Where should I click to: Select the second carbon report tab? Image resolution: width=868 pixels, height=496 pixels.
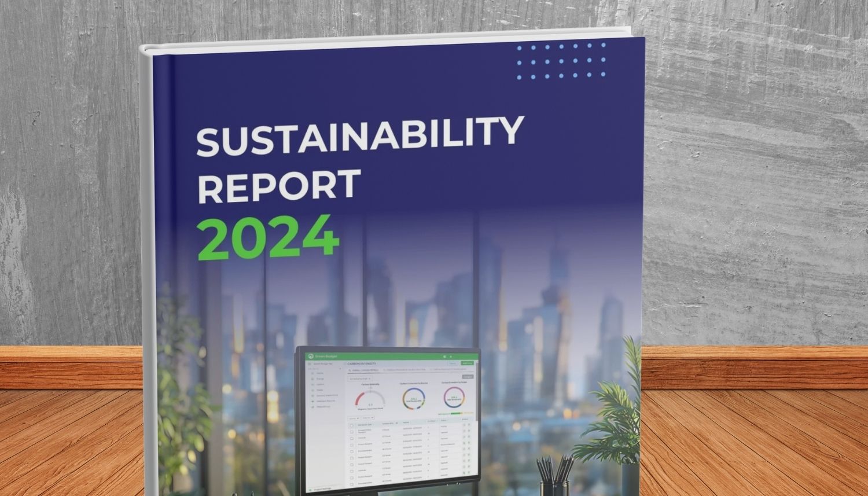click(x=404, y=369)
